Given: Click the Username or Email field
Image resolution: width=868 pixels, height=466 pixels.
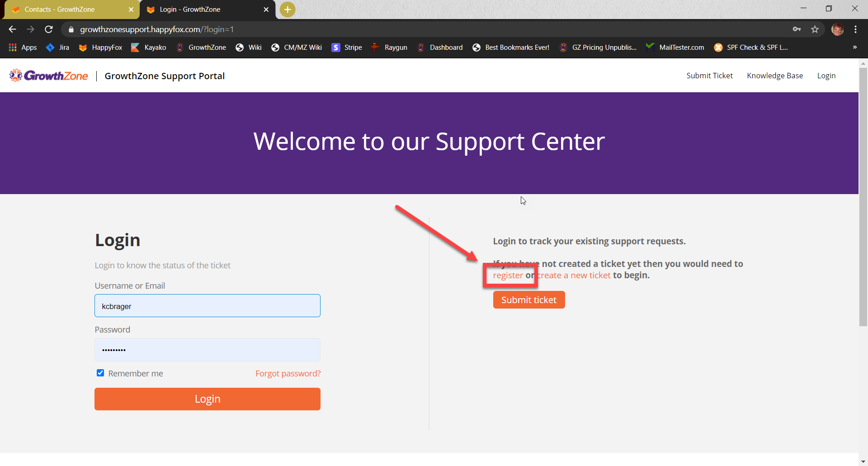Looking at the screenshot, I should point(207,306).
